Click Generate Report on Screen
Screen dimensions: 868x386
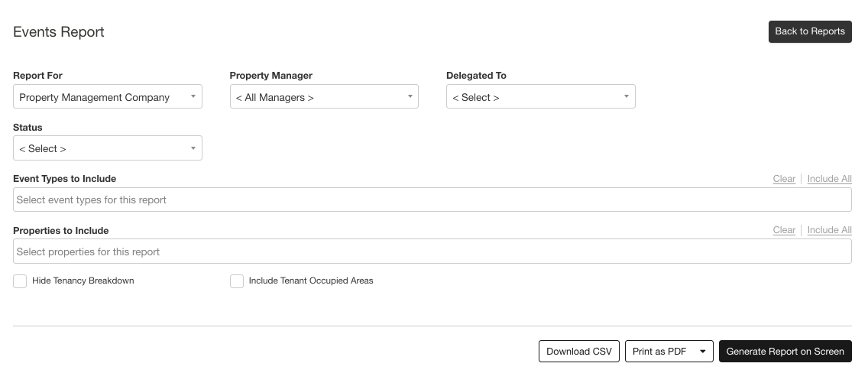tap(785, 352)
